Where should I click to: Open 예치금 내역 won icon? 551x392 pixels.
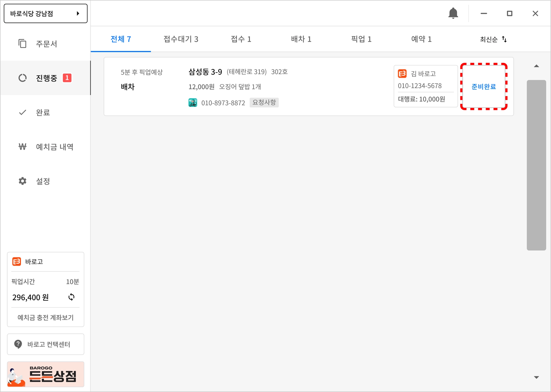(x=23, y=147)
